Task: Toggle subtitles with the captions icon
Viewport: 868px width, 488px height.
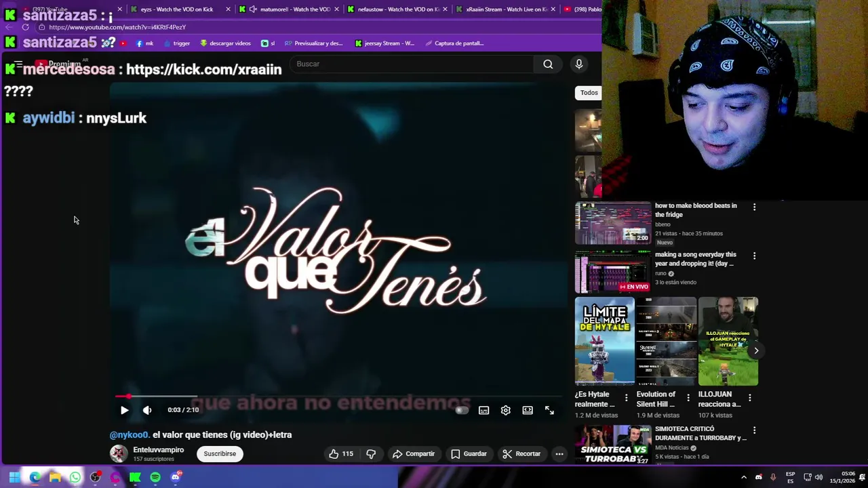Action: click(484, 410)
